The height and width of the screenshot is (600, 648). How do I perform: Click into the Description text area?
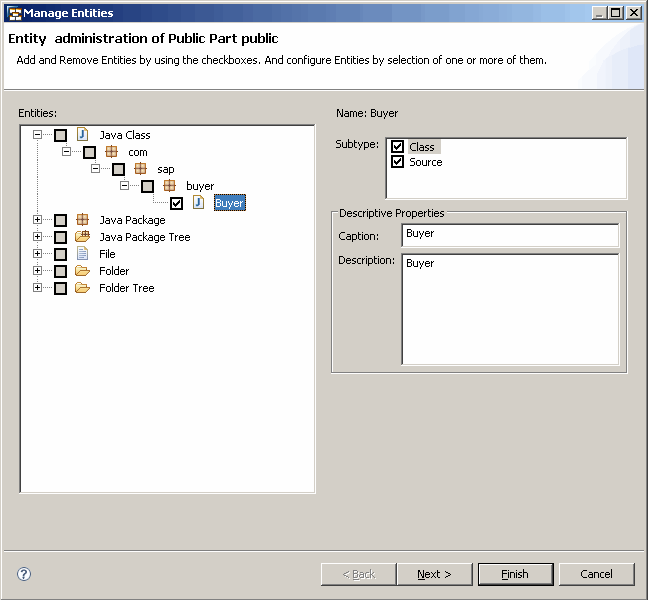(x=510, y=309)
